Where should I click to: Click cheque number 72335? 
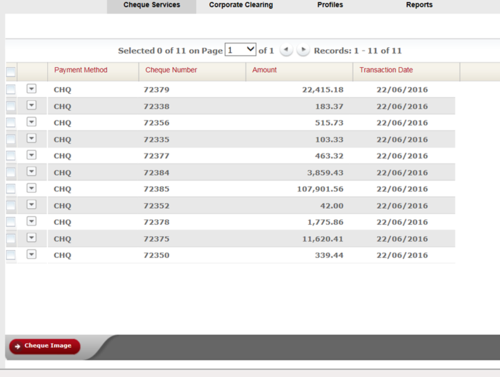[x=156, y=139]
